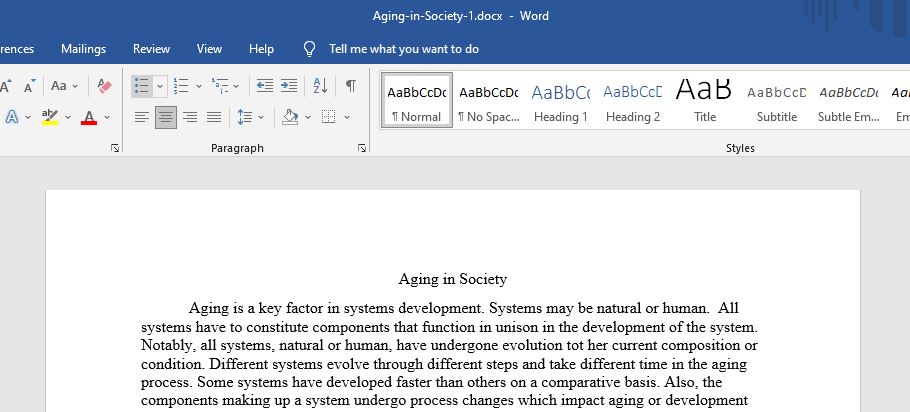The width and height of the screenshot is (910, 412).
Task: Open the font color dropdown arrow
Action: (107, 117)
